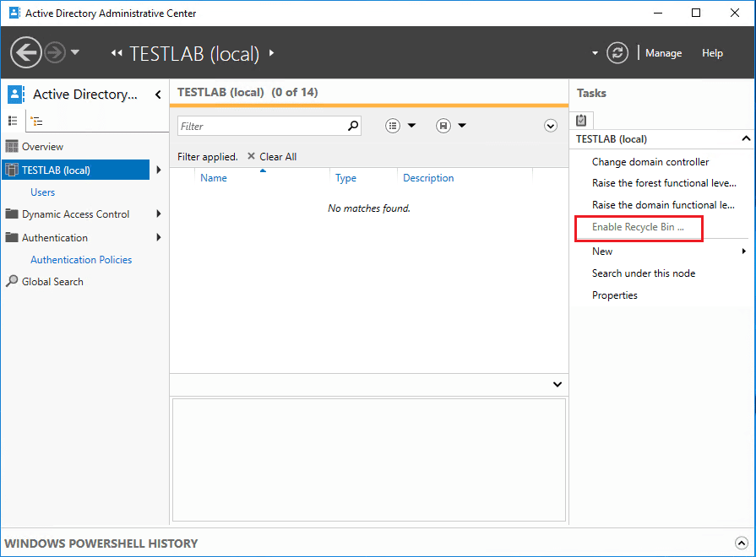The image size is (756, 557).
Task: Click the magnifier icon in Filter box
Action: click(353, 126)
